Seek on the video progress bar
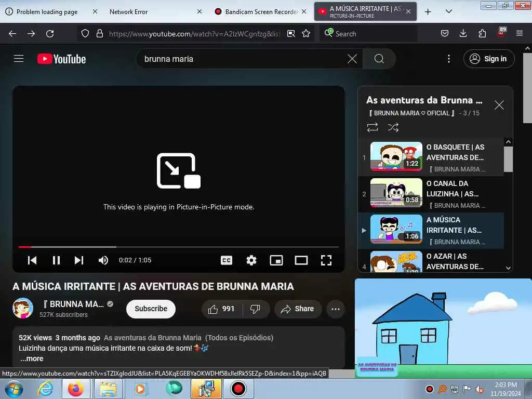532x399 pixels. [x=179, y=247]
